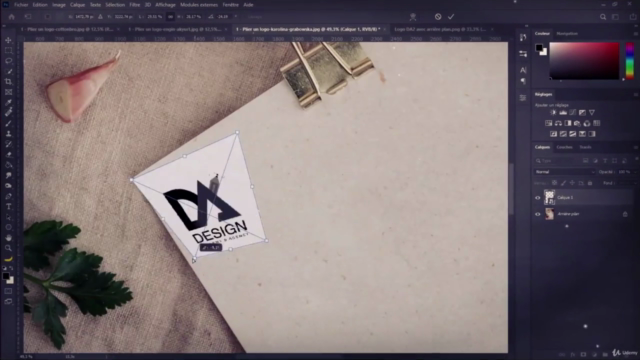The width and height of the screenshot is (640, 360).
Task: Toggle lock transparent pixels in Layers panel
Action: 554,183
